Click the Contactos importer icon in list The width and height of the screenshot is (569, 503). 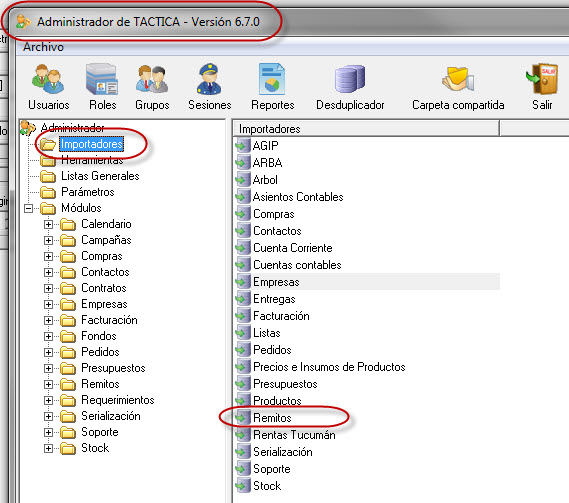point(243,231)
